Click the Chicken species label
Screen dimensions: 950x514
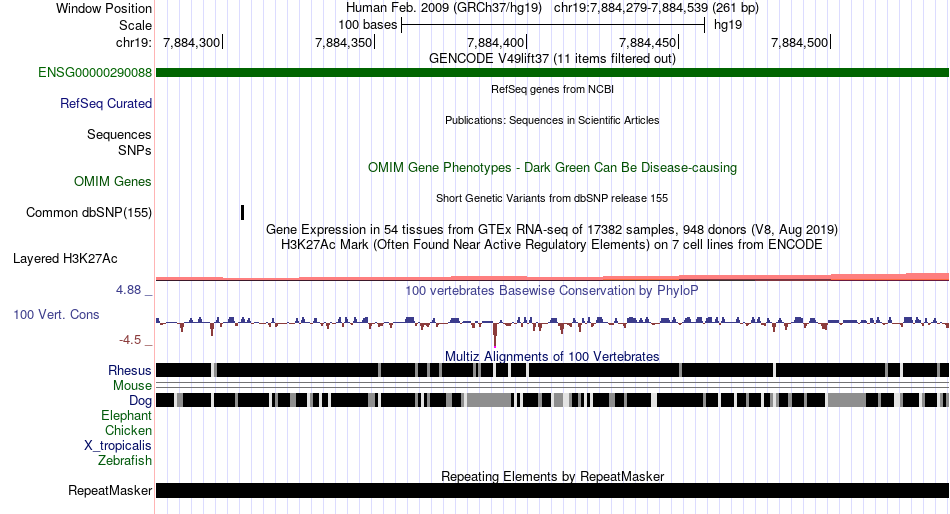[x=128, y=430]
